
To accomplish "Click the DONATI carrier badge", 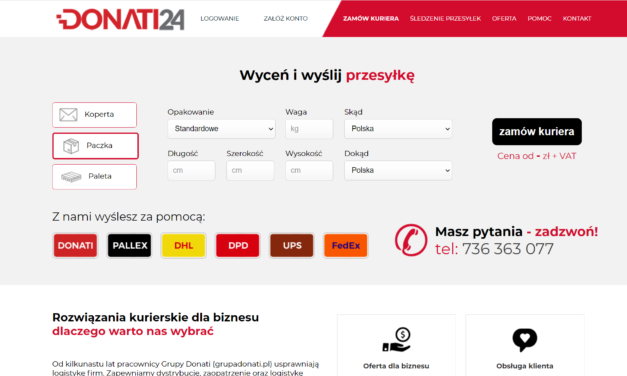I will 75,246.
